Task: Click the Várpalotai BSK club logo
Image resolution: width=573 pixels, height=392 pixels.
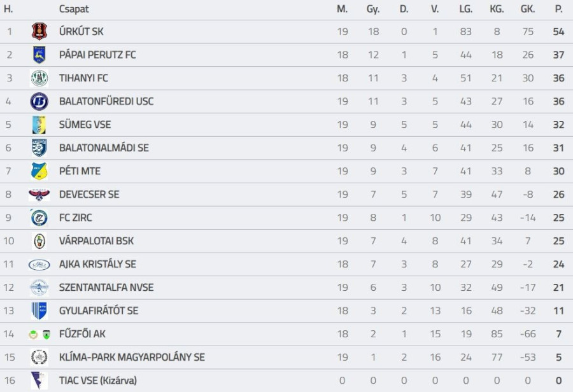Action: pos(39,241)
